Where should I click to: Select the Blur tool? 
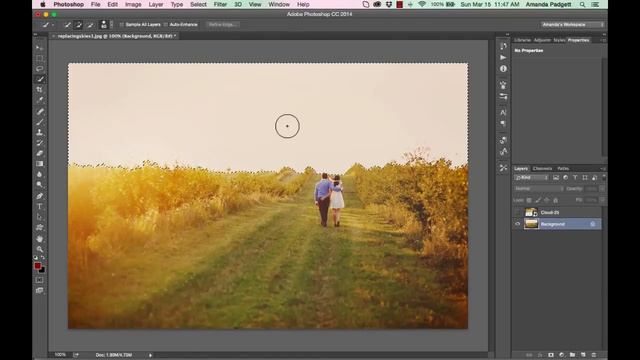tap(40, 174)
